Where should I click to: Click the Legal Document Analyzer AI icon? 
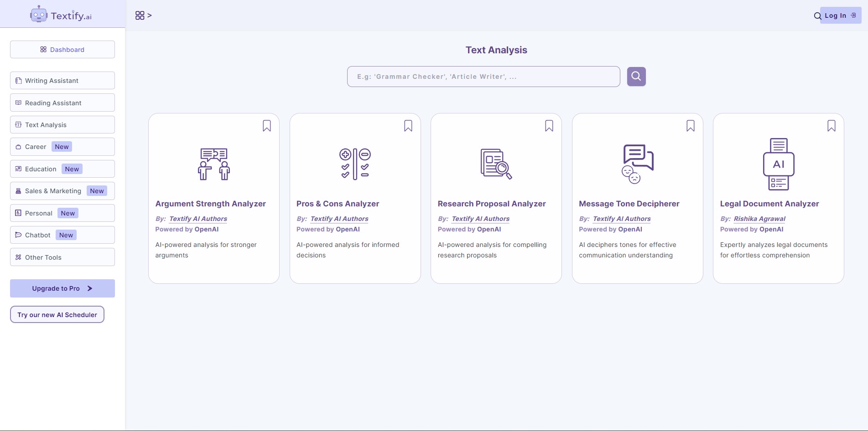(779, 164)
